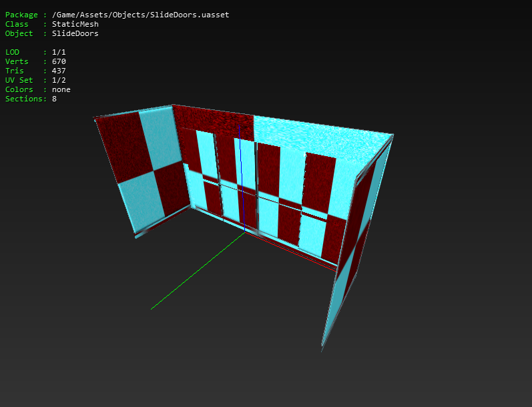This screenshot has height=407, width=532.
Task: Click the LOD label
Action: (x=12, y=52)
